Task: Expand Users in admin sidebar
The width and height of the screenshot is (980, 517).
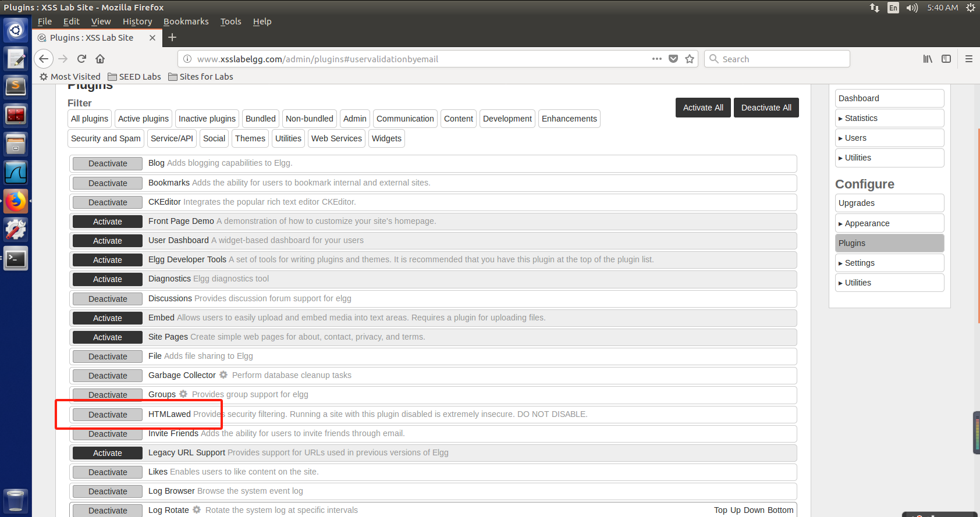Action: pos(889,138)
